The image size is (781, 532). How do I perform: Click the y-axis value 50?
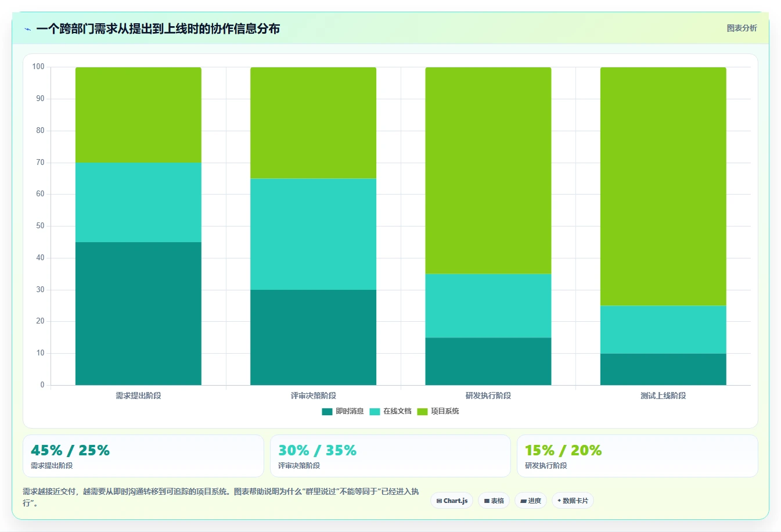(40, 226)
